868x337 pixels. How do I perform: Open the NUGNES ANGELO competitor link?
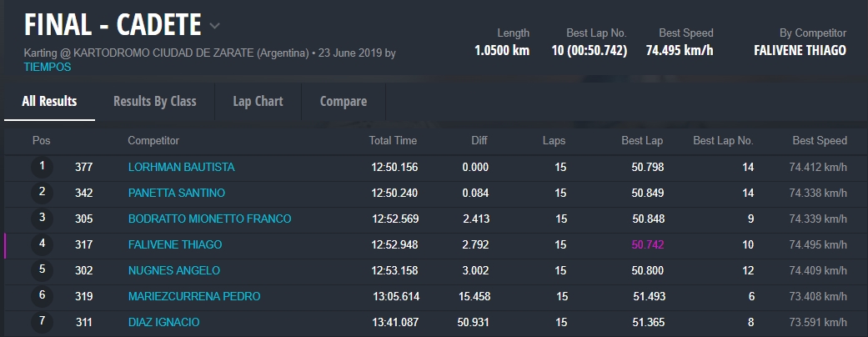(x=174, y=270)
